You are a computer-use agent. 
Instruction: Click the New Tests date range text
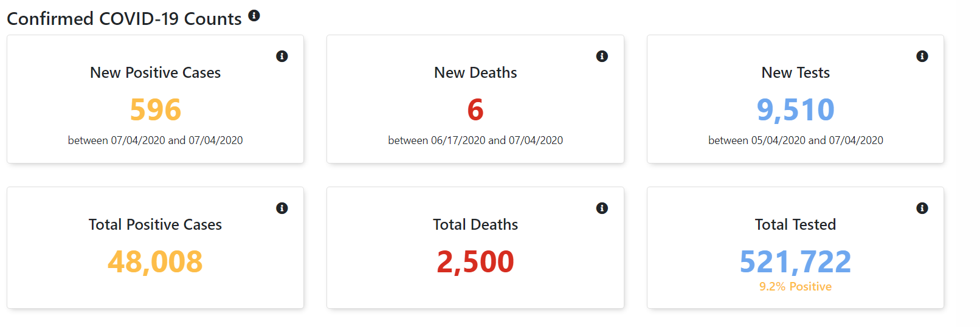pyautogui.click(x=795, y=140)
